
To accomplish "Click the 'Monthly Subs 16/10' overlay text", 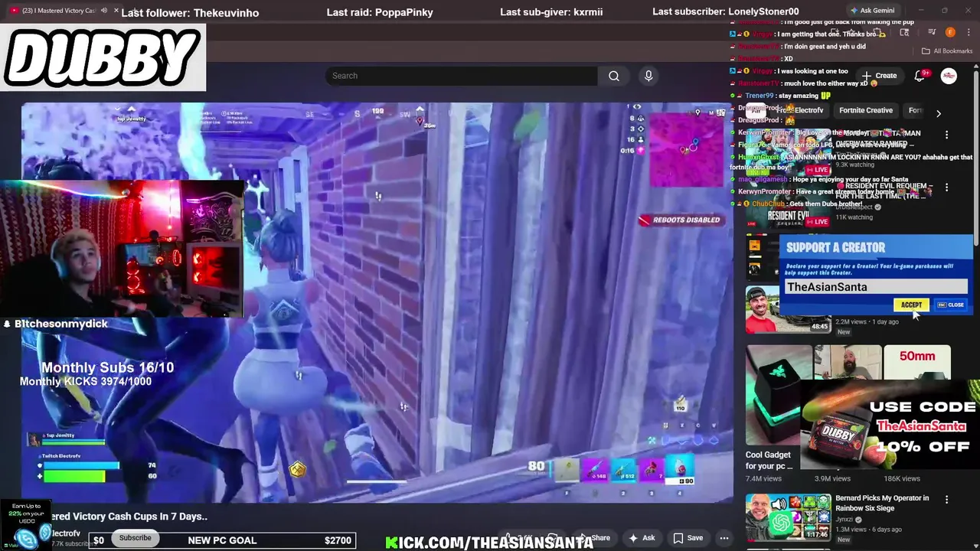I will [107, 367].
